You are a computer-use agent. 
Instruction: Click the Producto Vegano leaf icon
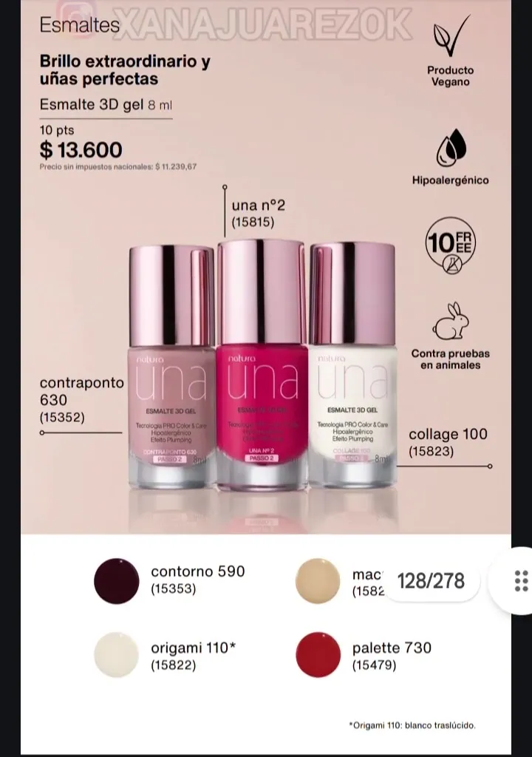click(451, 36)
